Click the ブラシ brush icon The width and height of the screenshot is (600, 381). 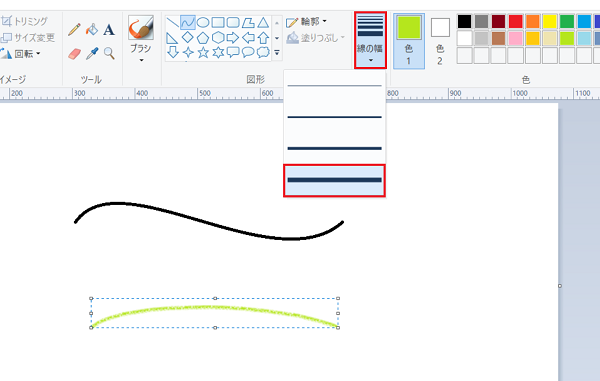pyautogui.click(x=141, y=28)
